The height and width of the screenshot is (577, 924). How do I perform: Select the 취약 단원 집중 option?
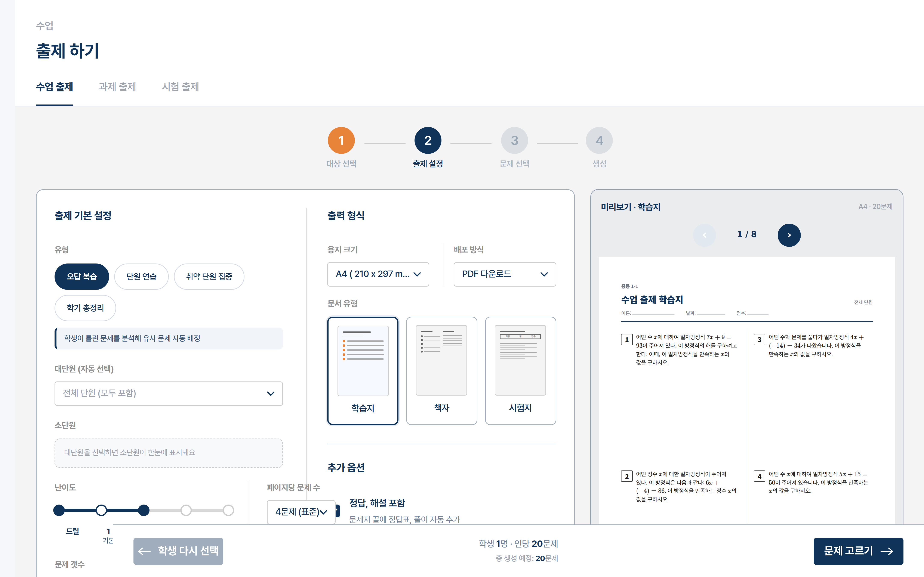(209, 276)
